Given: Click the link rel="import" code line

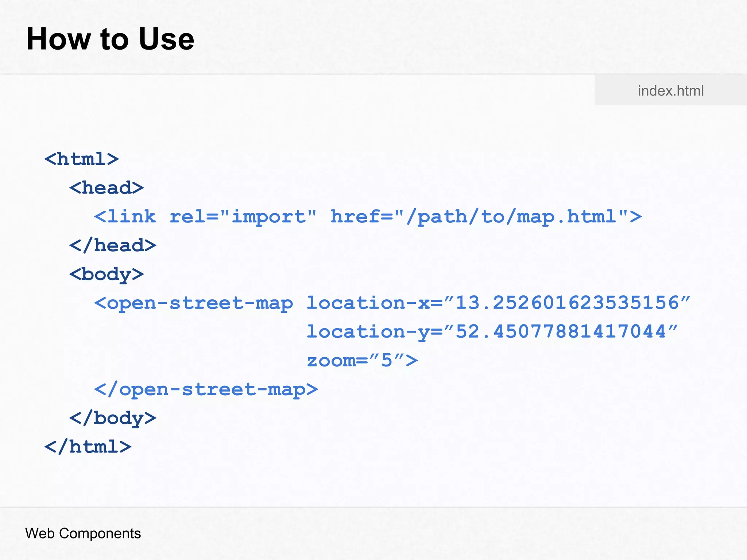Looking at the screenshot, I should click(x=368, y=217).
